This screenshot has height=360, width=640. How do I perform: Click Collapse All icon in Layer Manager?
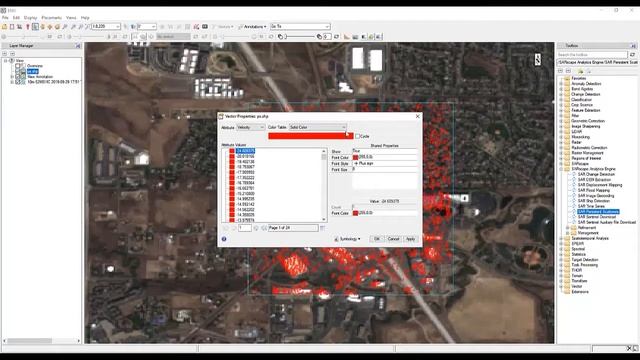tap(12, 53)
